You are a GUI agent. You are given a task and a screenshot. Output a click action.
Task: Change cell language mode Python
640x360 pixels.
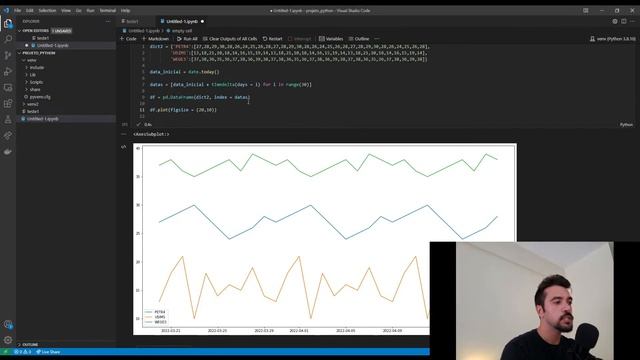[x=626, y=124]
